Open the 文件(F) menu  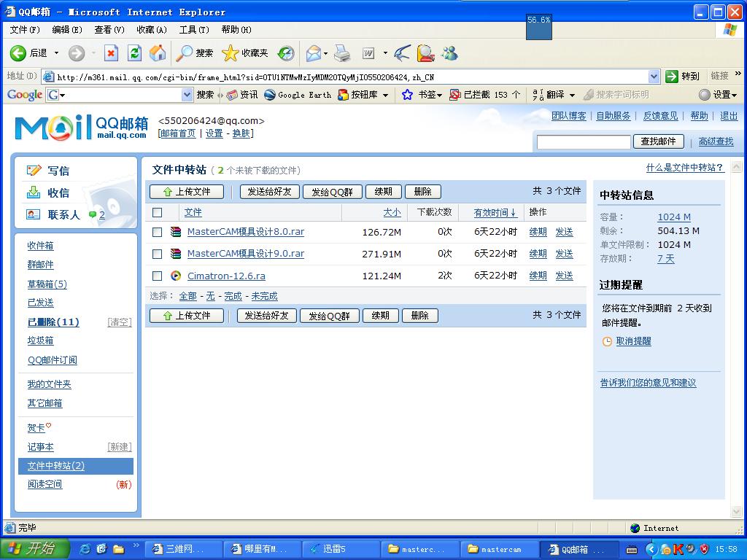click(x=25, y=29)
